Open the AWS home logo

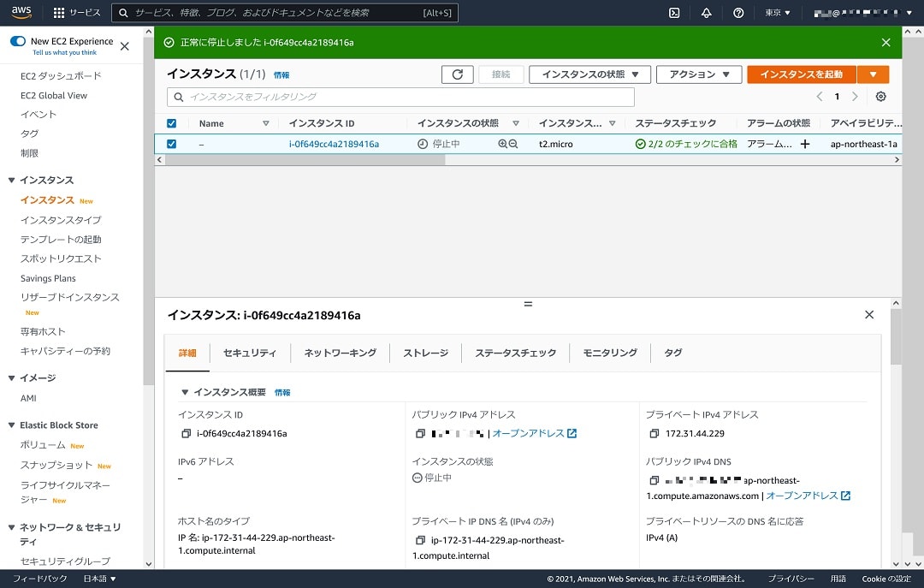pos(21,12)
